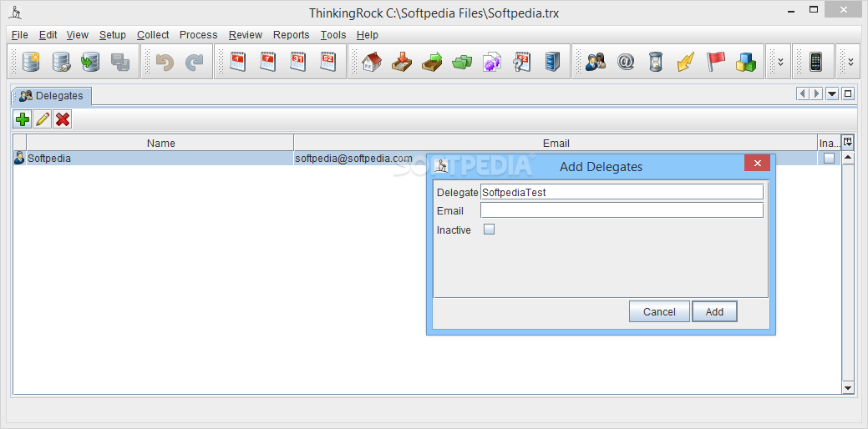Viewport: 868px width, 429px height.
Task: Click the Email input field
Action: pyautogui.click(x=622, y=210)
